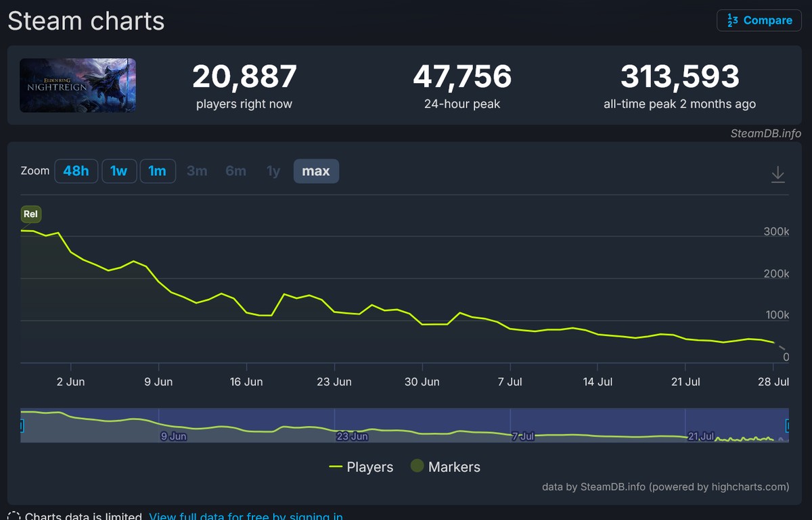Grab the left navigator range handle
812x520 pixels.
pos(21,425)
